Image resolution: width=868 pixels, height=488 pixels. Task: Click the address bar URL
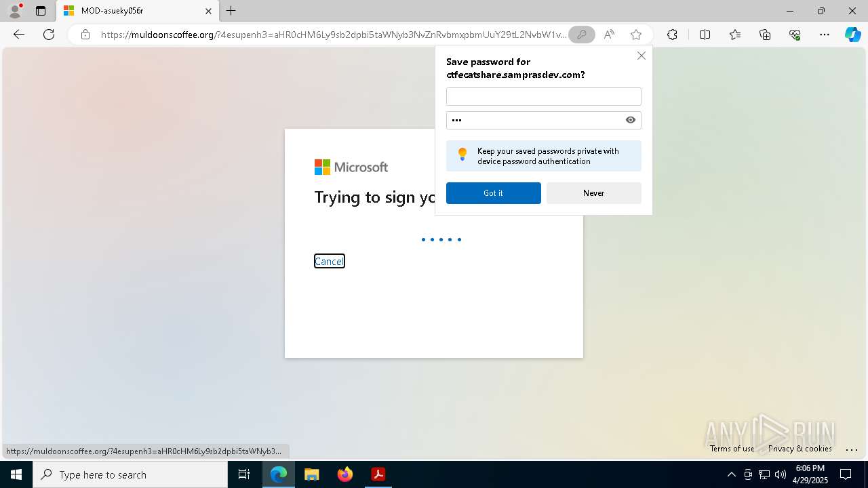pyautogui.click(x=334, y=35)
